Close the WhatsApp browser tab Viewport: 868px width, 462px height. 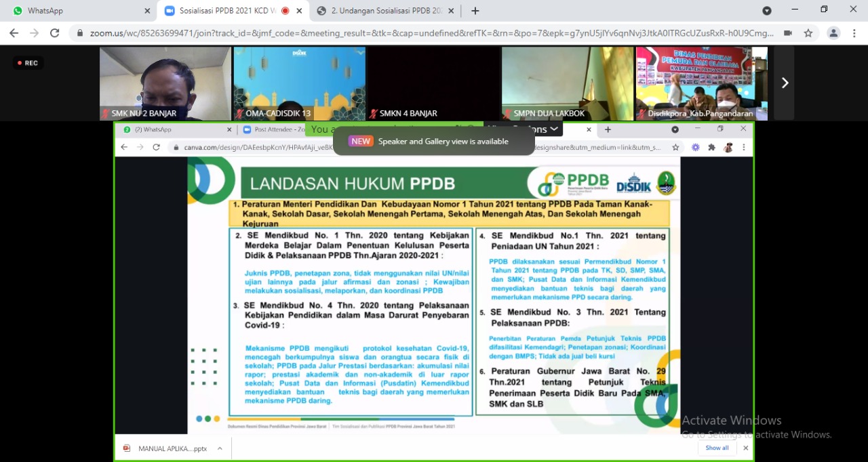coord(147,11)
